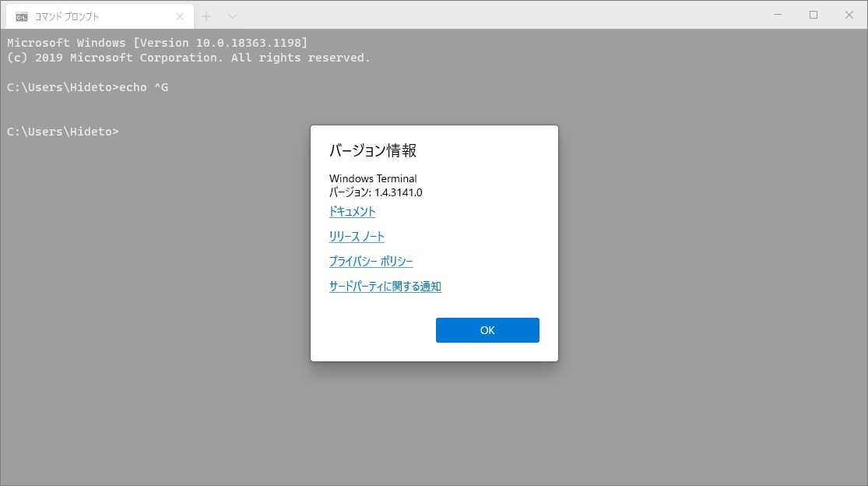Image resolution: width=868 pixels, height=486 pixels.
Task: Click the バージョン情報 dialog title
Action: tap(374, 150)
